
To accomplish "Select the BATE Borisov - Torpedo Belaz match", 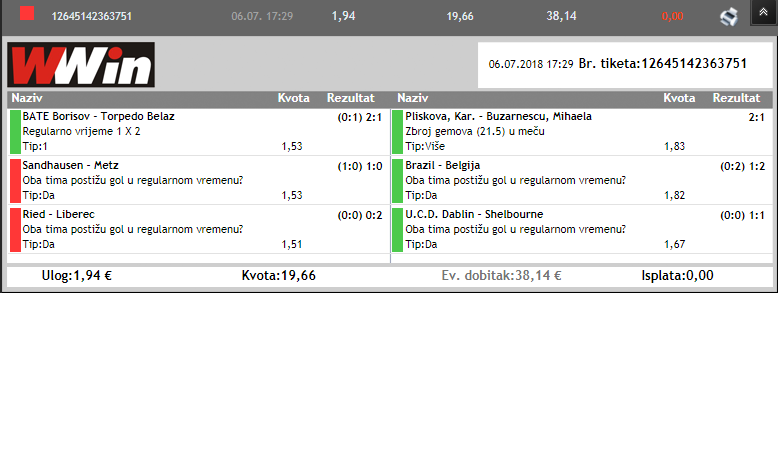I will (98, 116).
